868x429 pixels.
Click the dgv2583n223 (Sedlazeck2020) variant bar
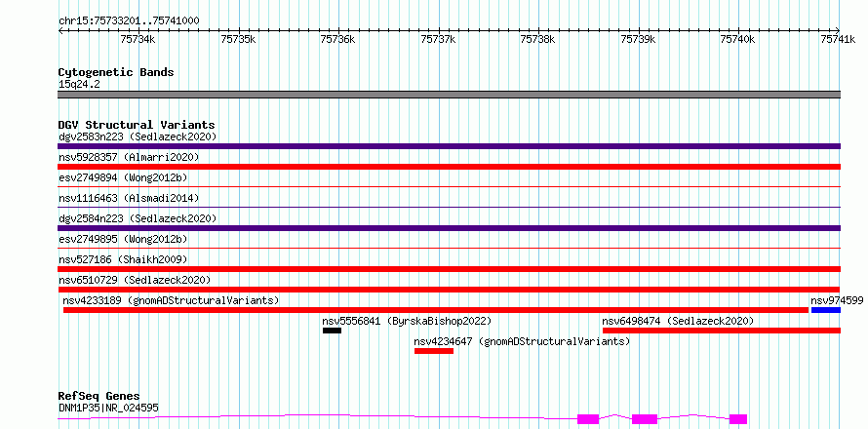click(x=449, y=146)
